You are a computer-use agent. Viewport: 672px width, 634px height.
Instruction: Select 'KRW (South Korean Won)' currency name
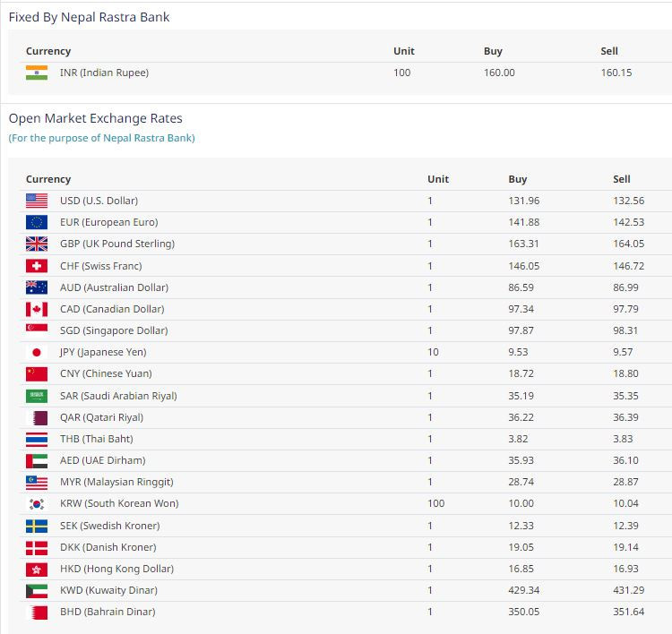119,503
